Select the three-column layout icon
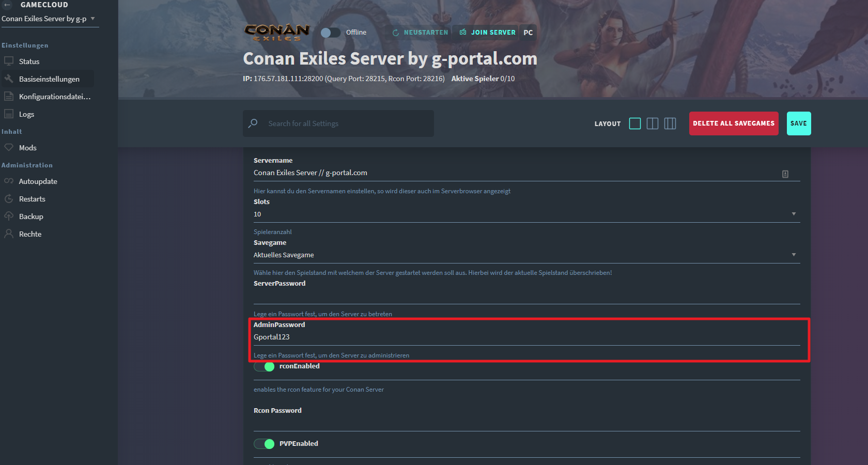 click(670, 123)
